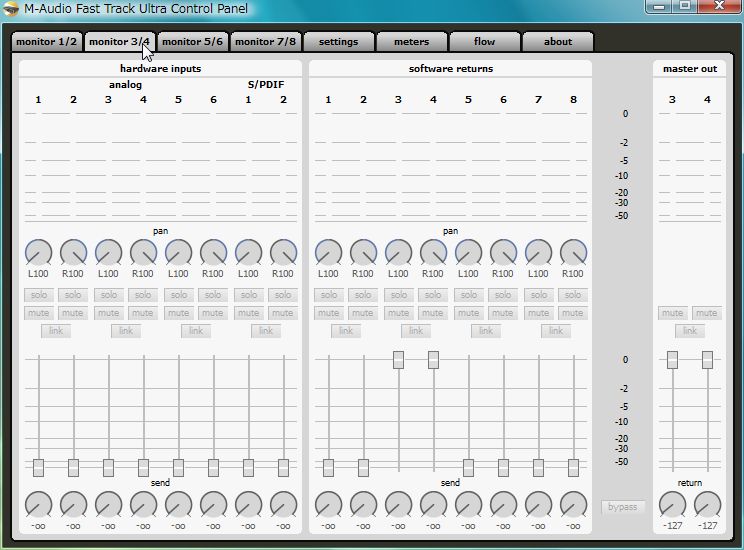
Task: Go to the settings tab
Action: [x=339, y=42]
